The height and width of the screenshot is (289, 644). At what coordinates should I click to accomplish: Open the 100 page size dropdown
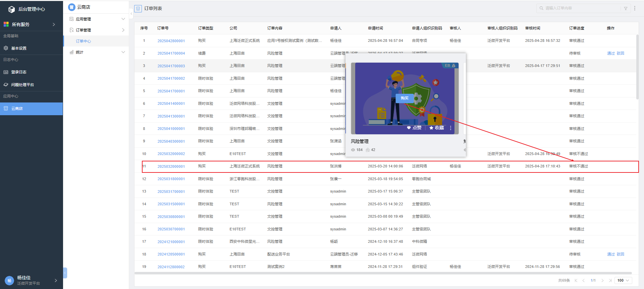(623, 281)
